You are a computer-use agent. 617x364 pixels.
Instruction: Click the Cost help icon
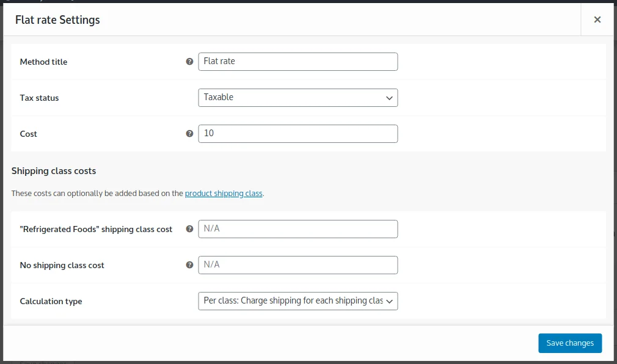coord(189,134)
